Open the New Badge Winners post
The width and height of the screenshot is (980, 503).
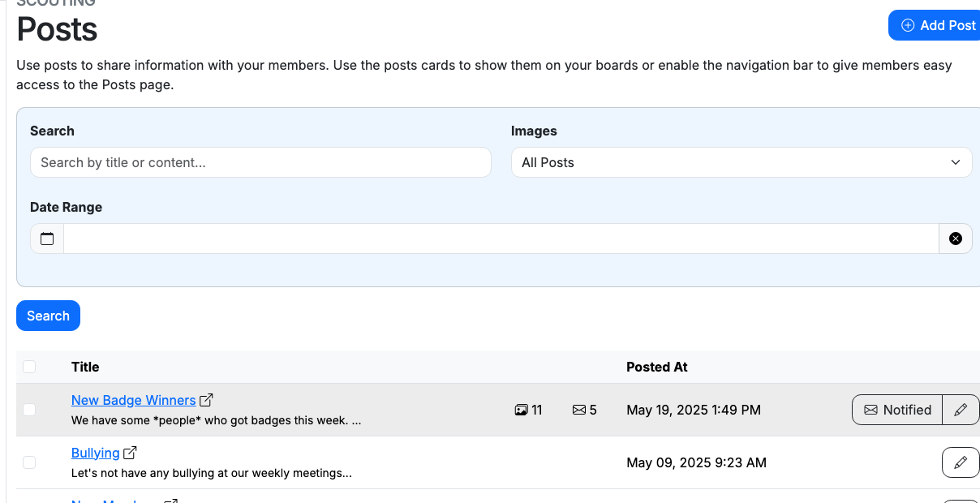tap(132, 400)
